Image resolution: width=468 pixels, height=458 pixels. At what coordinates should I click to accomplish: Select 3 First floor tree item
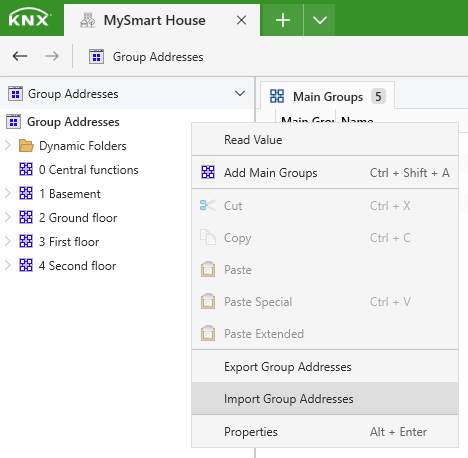click(69, 242)
